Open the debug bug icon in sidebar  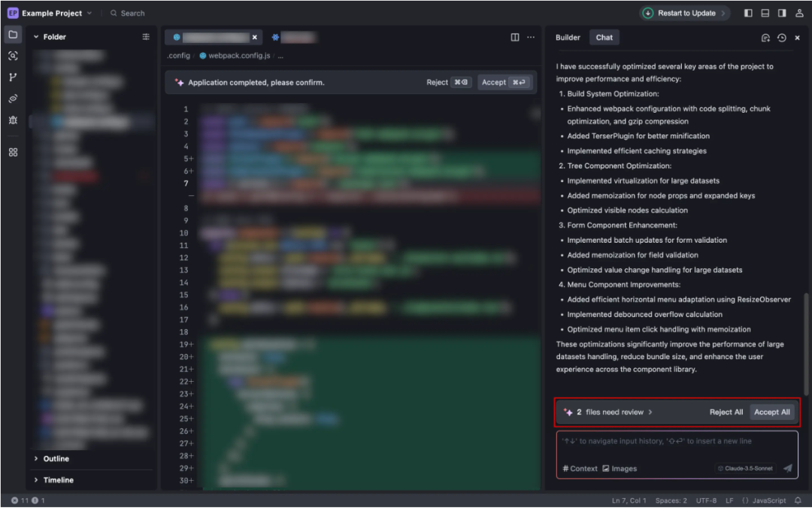pyautogui.click(x=13, y=120)
